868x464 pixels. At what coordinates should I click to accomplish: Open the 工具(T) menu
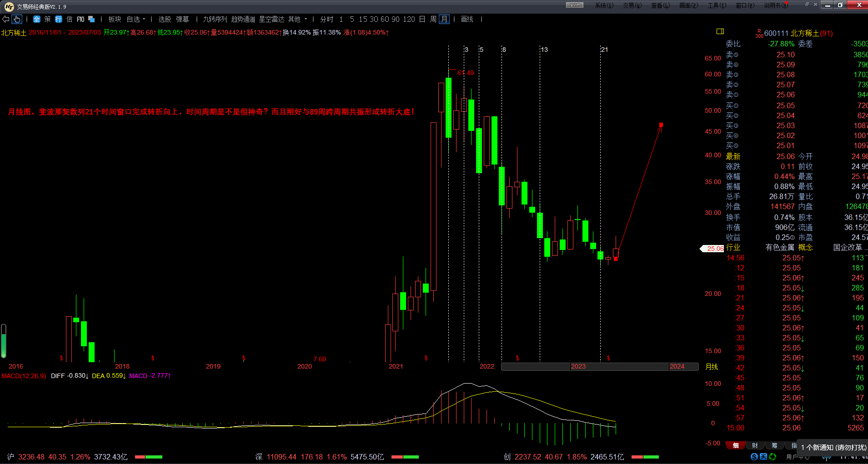pyautogui.click(x=717, y=5)
